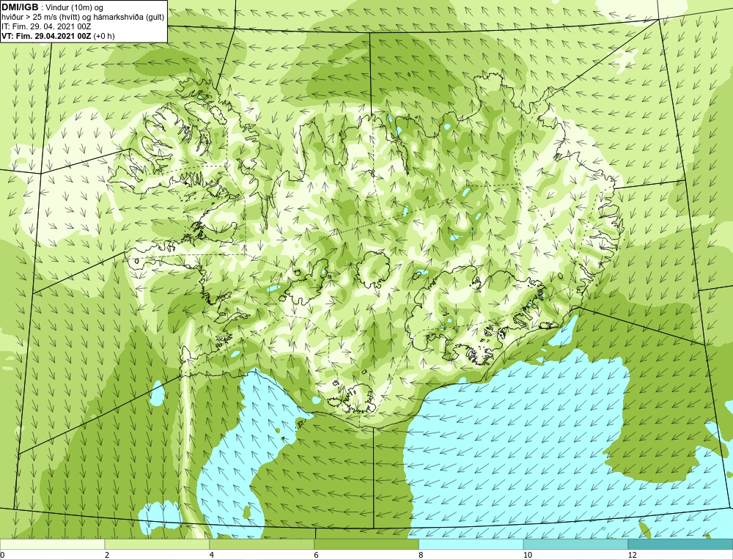This screenshot has height=560, width=733.
Task: Click the teal 10–12 m/s legend swatch
Action: point(576,544)
